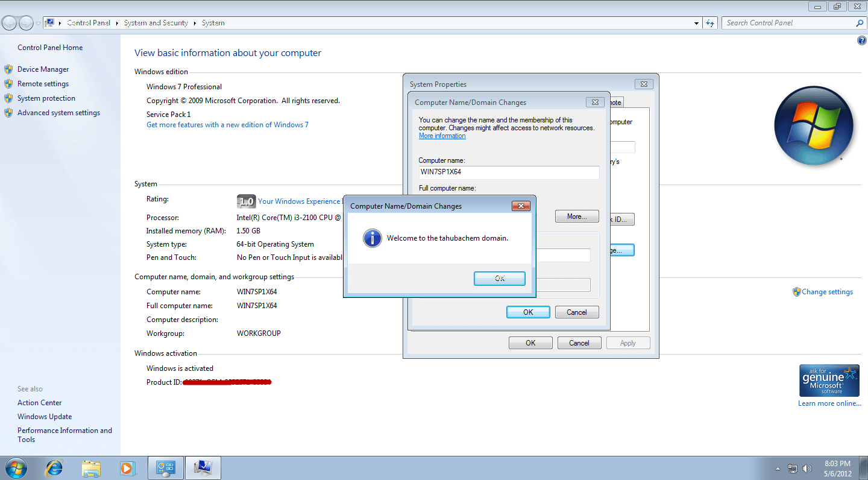Go to Control Panel Home
This screenshot has height=480, width=868.
pyautogui.click(x=50, y=48)
